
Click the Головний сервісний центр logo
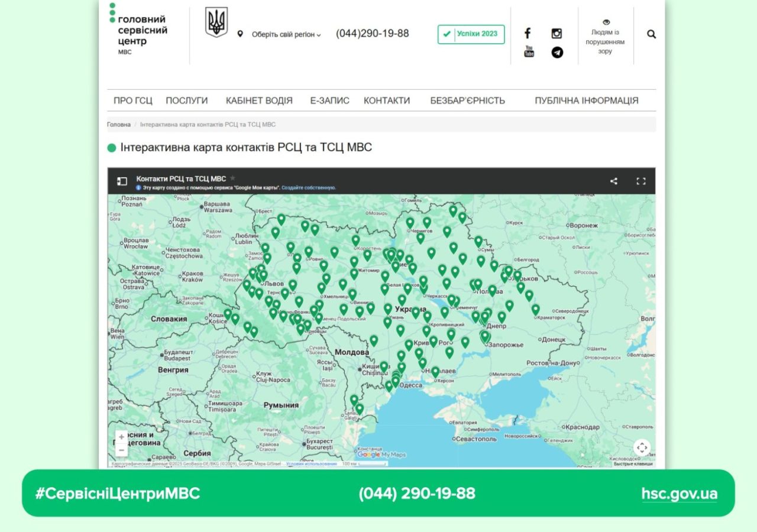[x=138, y=29]
